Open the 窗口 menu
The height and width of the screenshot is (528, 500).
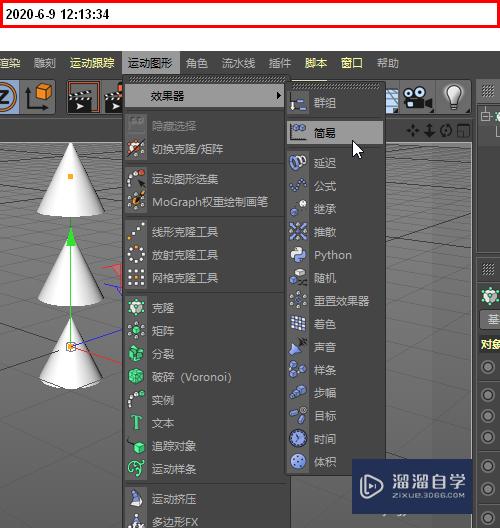tap(352, 63)
